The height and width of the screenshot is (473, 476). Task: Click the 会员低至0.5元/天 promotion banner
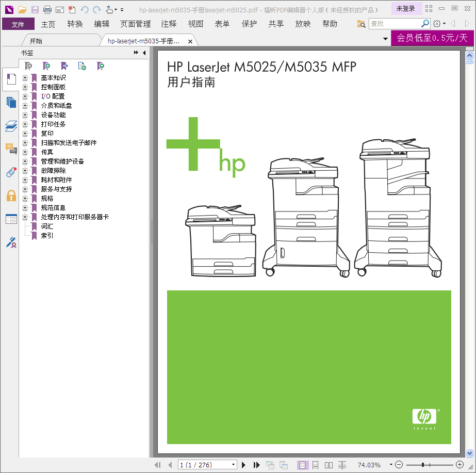432,38
